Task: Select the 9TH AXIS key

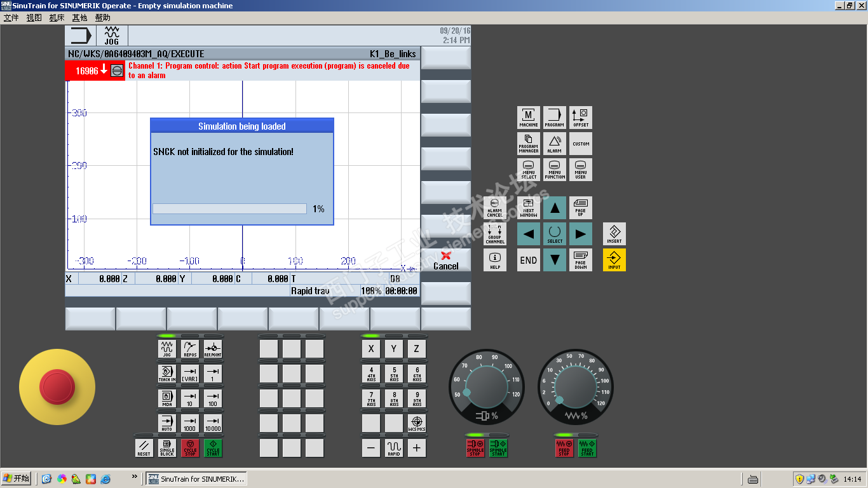Action: [x=417, y=398]
